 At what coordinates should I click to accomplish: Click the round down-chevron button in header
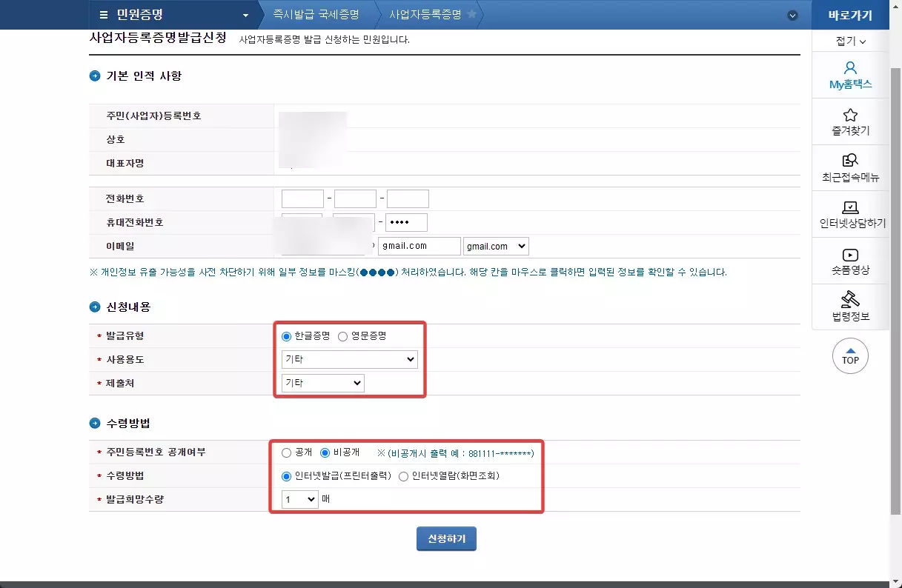pos(792,16)
